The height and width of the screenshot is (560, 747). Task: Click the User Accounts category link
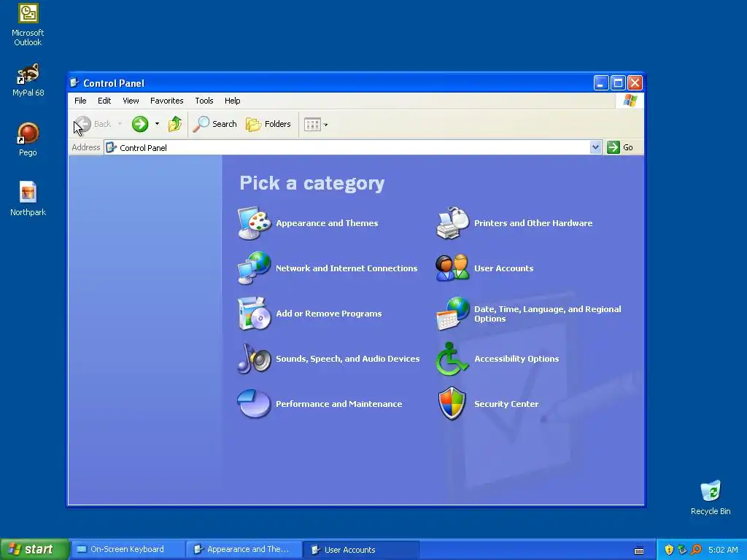[x=503, y=268]
